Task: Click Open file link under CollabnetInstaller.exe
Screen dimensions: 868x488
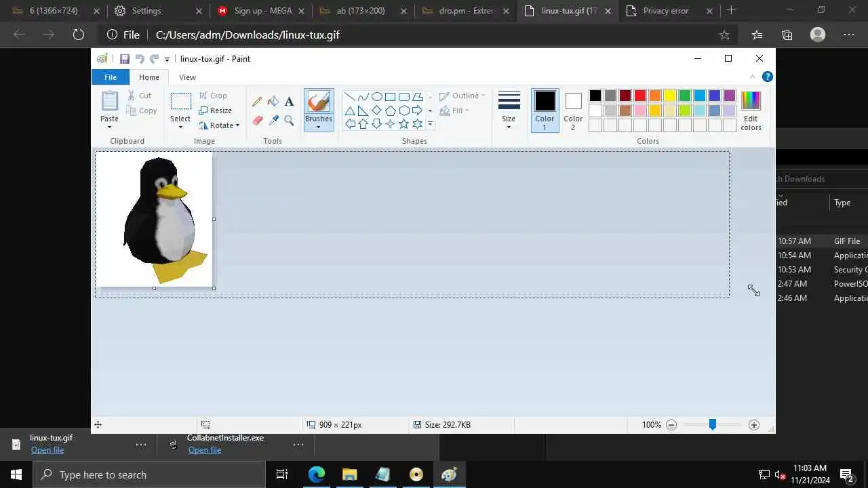Action: coord(205,450)
